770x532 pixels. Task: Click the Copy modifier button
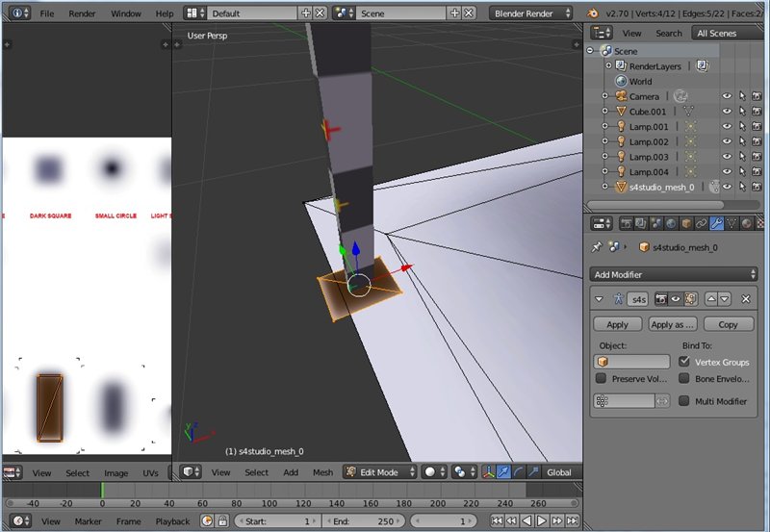click(x=728, y=324)
